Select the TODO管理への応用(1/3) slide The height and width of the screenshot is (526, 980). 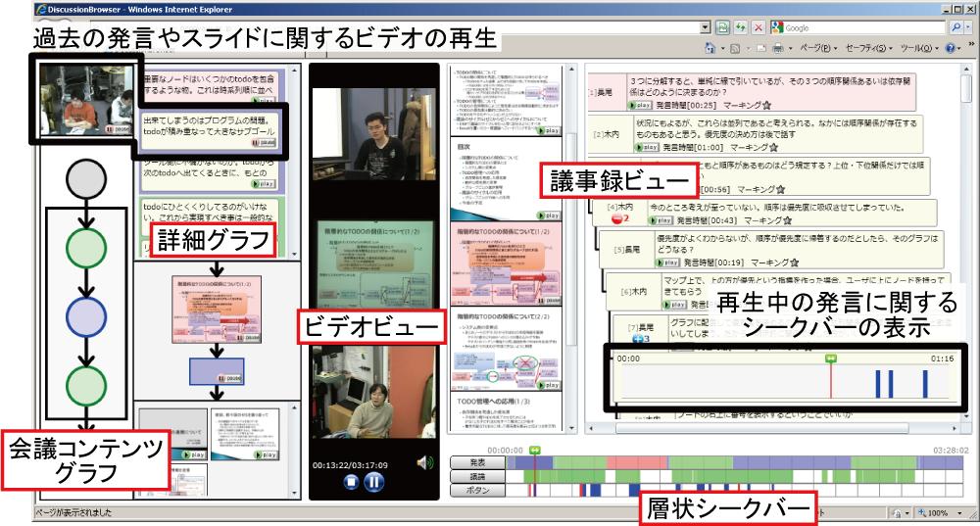(506, 413)
